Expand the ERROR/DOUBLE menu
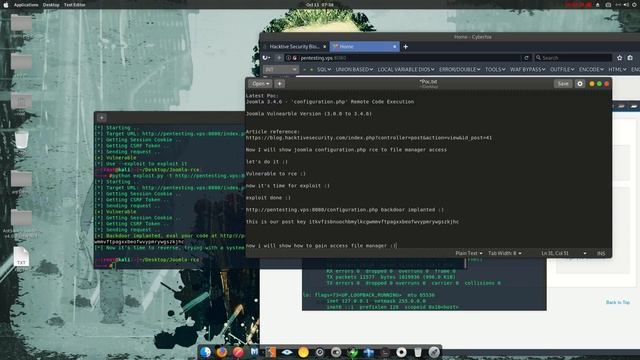Screen dimensions: 640x360 tap(460, 70)
